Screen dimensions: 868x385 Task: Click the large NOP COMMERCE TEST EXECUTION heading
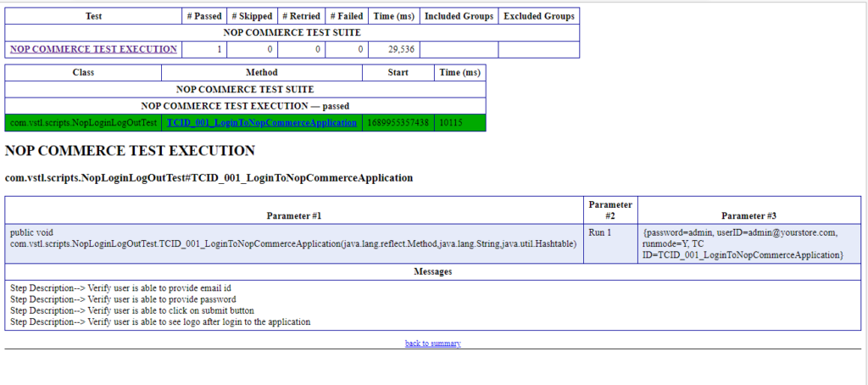tap(130, 151)
